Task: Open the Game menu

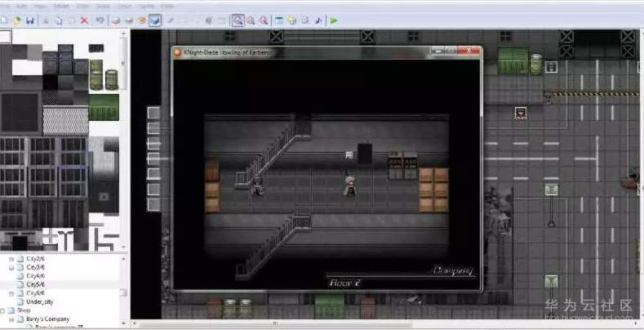Action: [145, 7]
